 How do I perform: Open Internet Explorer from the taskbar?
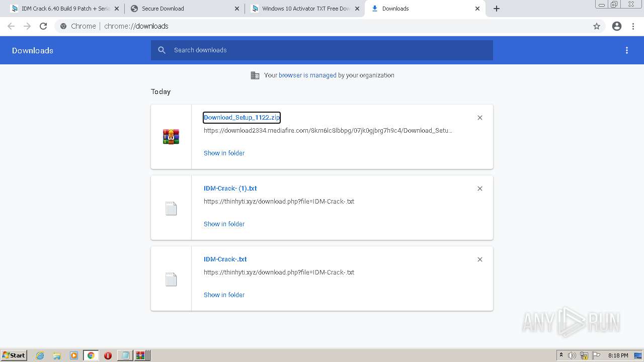click(x=40, y=355)
